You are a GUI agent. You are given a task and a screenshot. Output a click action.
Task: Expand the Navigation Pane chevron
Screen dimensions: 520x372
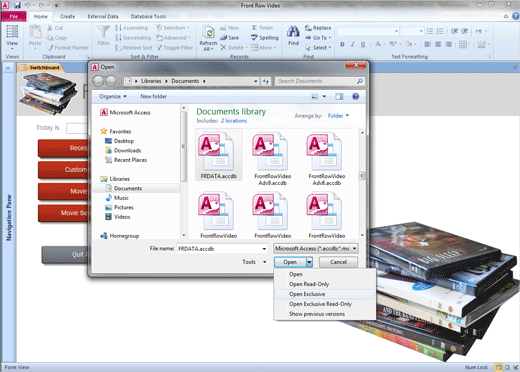pyautogui.click(x=7, y=68)
